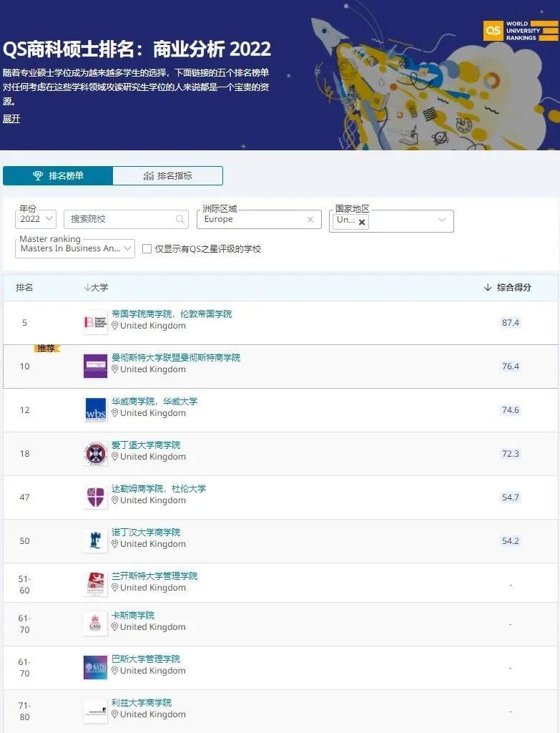Click the Edinburgh University crest logo

(95, 453)
